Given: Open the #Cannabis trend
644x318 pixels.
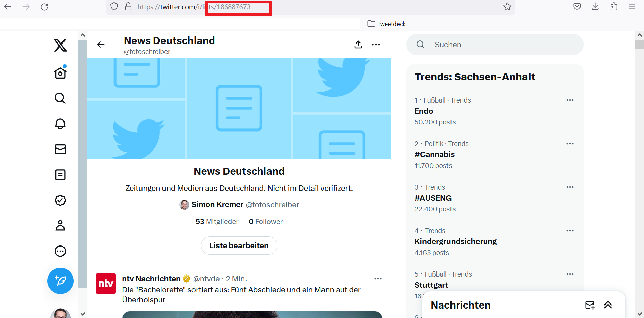Looking at the screenshot, I should point(435,154).
